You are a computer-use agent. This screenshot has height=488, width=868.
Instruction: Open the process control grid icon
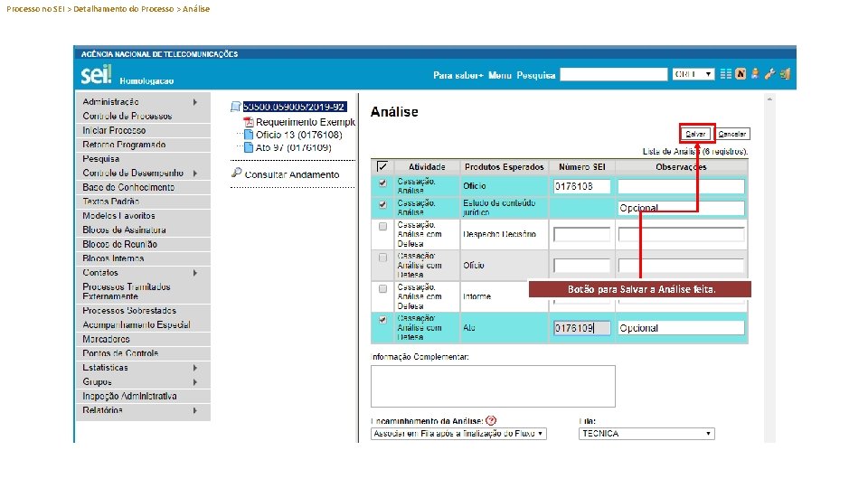pyautogui.click(x=726, y=74)
